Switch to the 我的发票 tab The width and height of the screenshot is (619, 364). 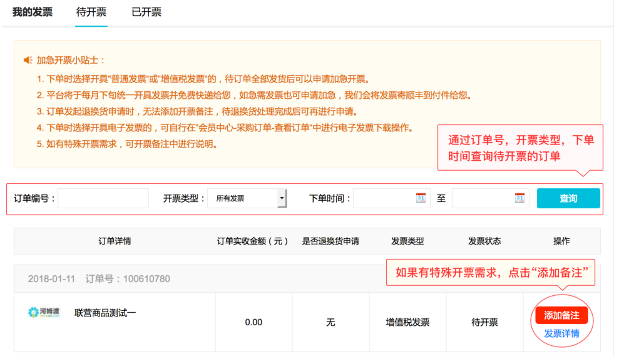click(x=33, y=13)
